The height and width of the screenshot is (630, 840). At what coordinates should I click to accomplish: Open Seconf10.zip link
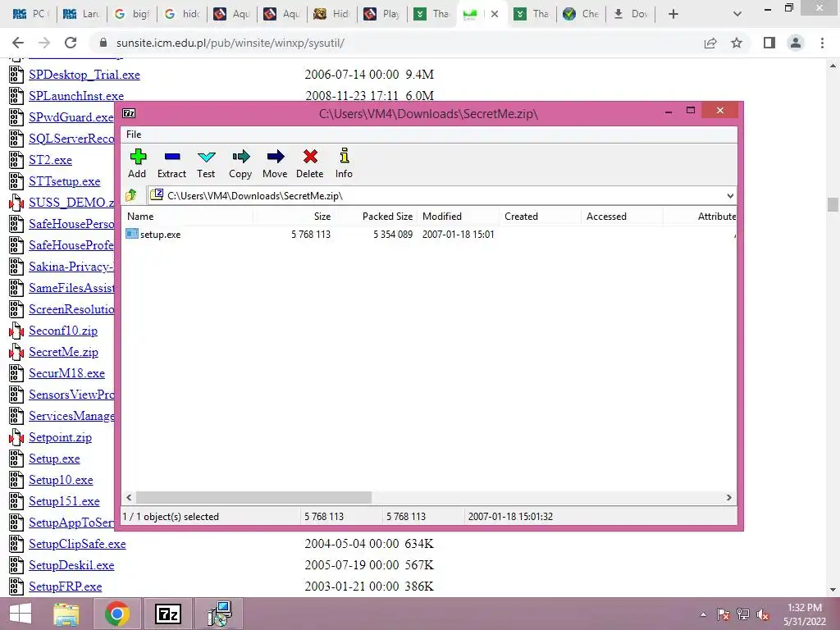(x=63, y=331)
